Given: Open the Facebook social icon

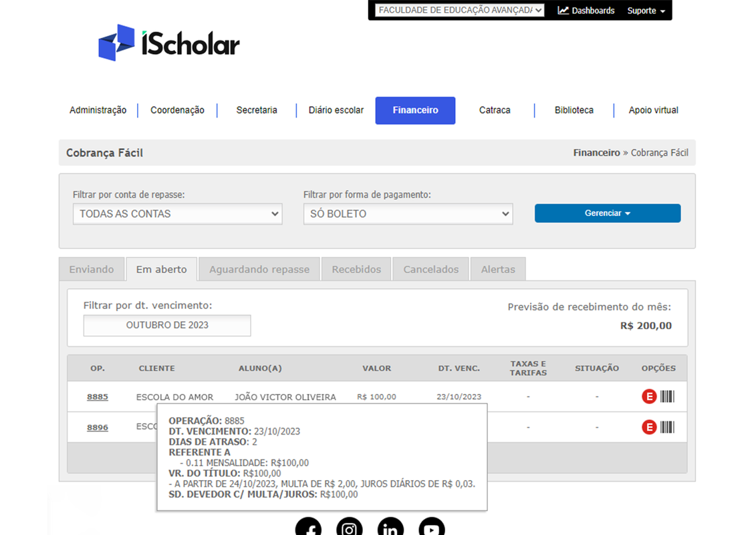Looking at the screenshot, I should [309, 527].
